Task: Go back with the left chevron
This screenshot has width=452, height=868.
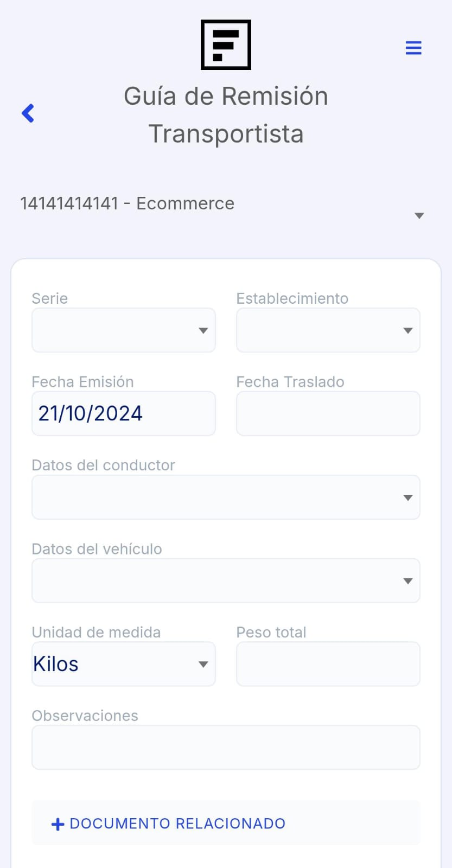Action: coord(28,113)
